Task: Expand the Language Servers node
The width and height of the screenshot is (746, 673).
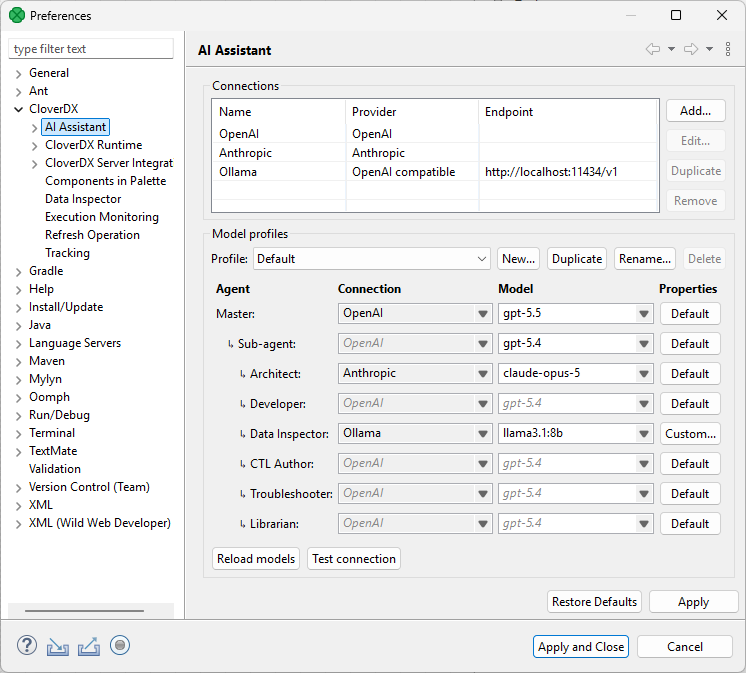Action: pyautogui.click(x=19, y=344)
